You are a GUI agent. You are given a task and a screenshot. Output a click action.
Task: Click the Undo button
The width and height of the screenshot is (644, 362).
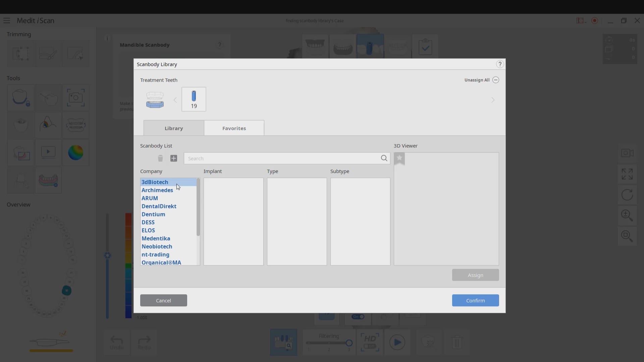click(116, 342)
